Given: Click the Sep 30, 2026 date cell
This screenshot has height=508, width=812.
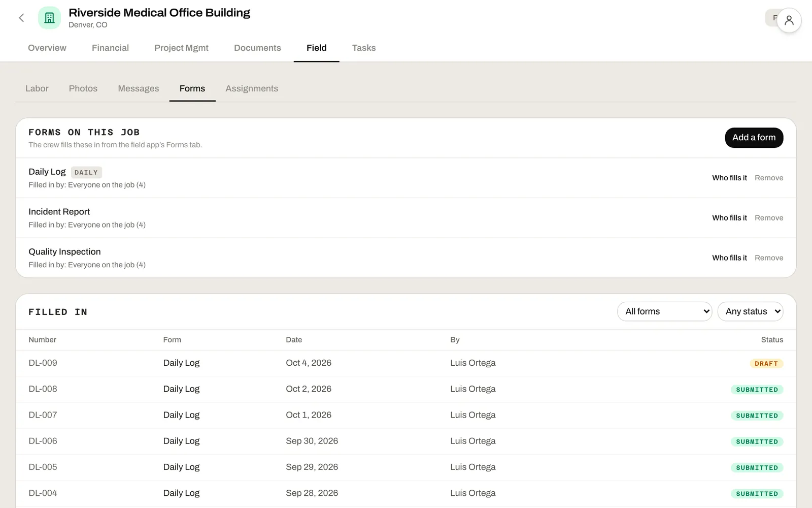Looking at the screenshot, I should tap(312, 441).
